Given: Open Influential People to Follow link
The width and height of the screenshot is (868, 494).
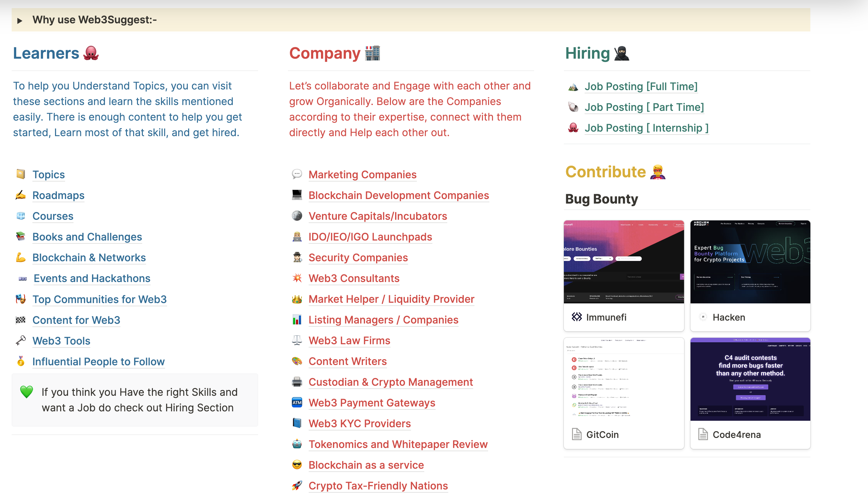Looking at the screenshot, I should 99,362.
